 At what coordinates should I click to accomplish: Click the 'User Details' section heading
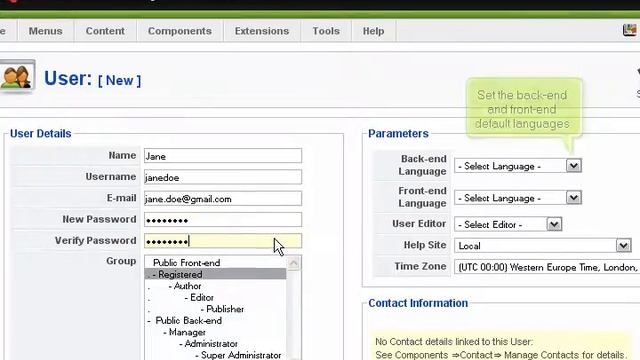(x=40, y=134)
